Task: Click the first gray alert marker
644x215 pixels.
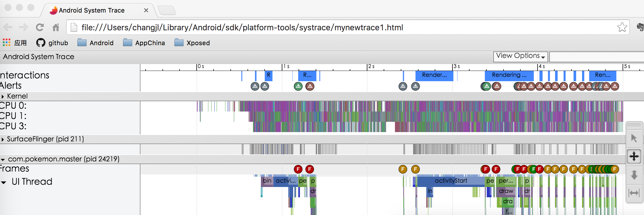Action: point(255,86)
